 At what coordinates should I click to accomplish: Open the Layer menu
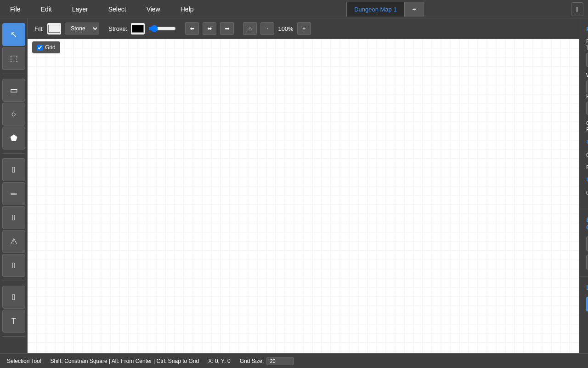[x=80, y=9]
